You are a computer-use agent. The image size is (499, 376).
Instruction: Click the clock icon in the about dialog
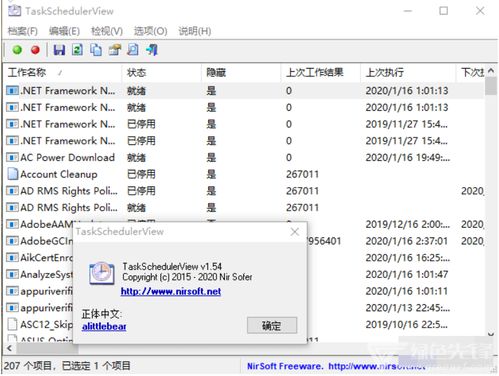[x=102, y=273]
